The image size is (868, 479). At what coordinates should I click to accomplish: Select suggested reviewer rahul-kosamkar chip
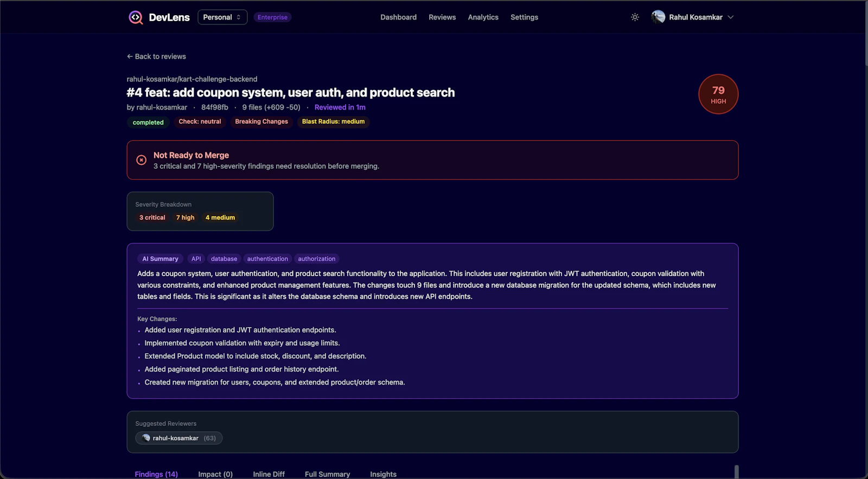coord(179,438)
